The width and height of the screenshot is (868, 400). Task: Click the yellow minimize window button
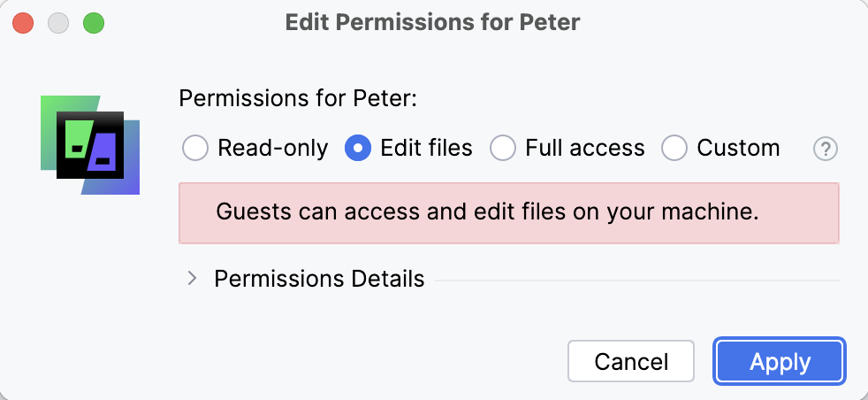58,22
